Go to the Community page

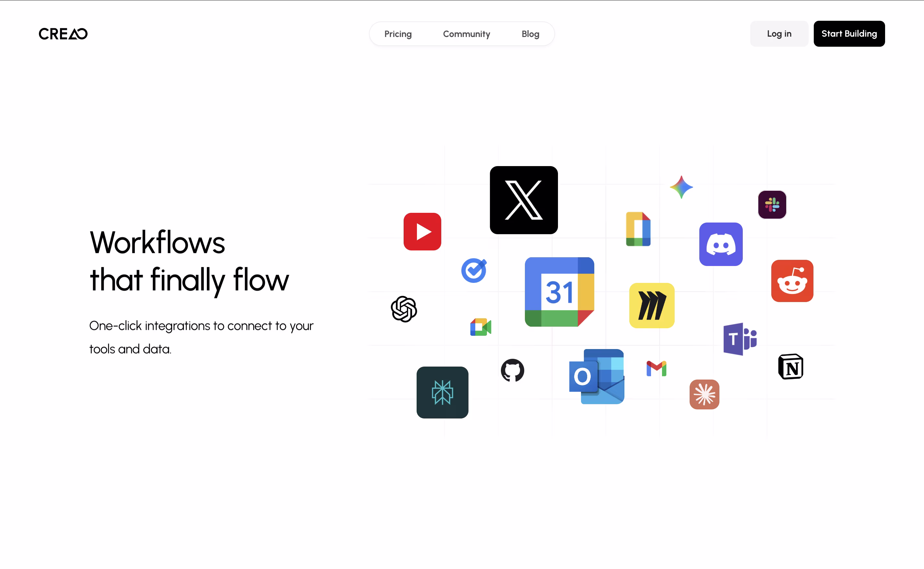pos(466,34)
